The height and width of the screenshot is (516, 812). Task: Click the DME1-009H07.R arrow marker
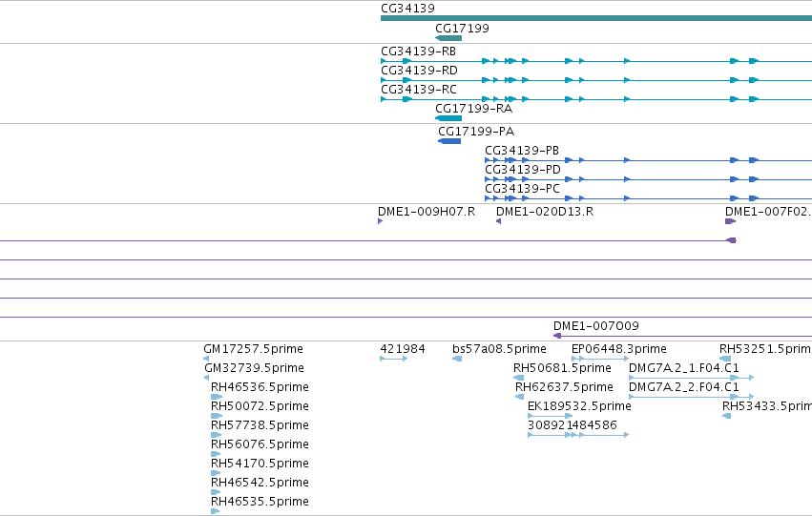click(380, 221)
